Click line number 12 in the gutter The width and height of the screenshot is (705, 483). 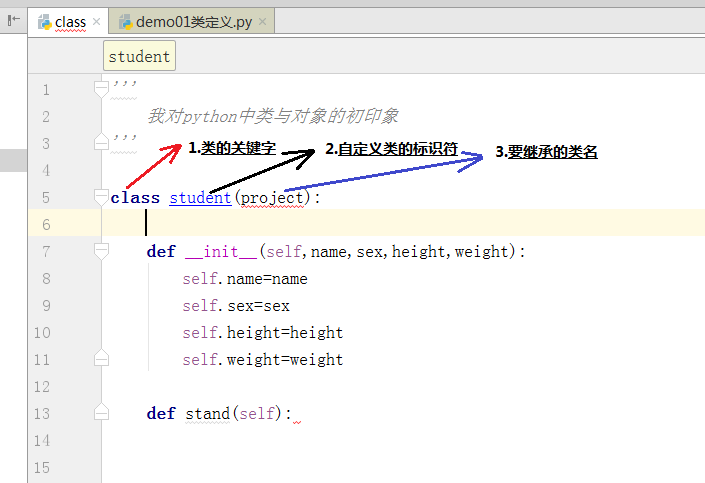[42, 387]
